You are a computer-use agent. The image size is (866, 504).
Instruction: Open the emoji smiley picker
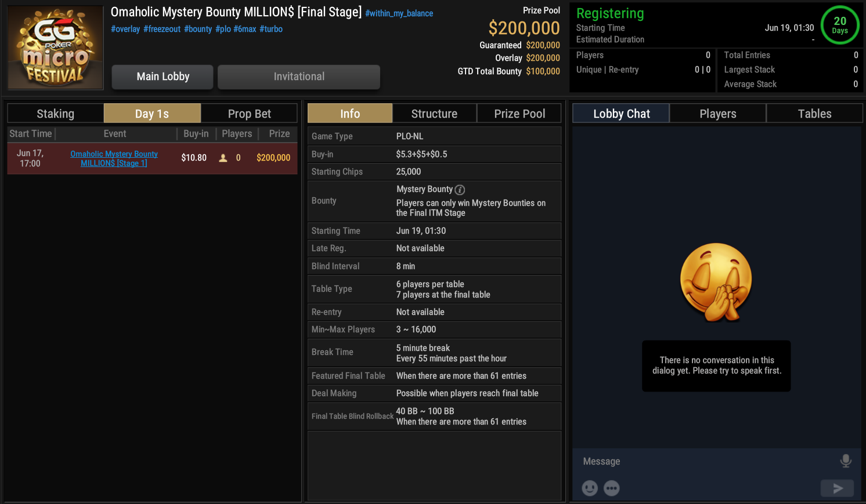pyautogui.click(x=590, y=488)
